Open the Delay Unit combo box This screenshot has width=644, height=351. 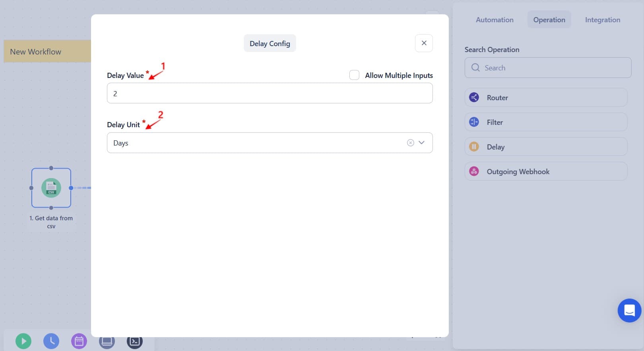254,143
